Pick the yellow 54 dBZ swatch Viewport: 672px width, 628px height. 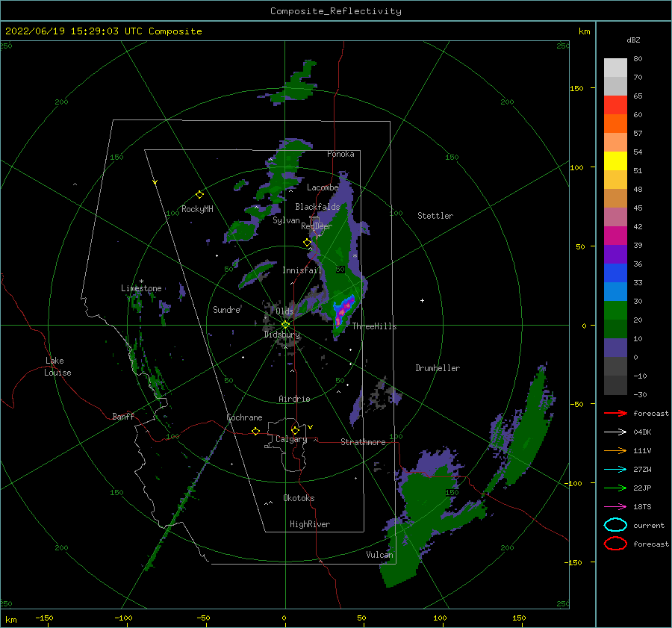(615, 161)
